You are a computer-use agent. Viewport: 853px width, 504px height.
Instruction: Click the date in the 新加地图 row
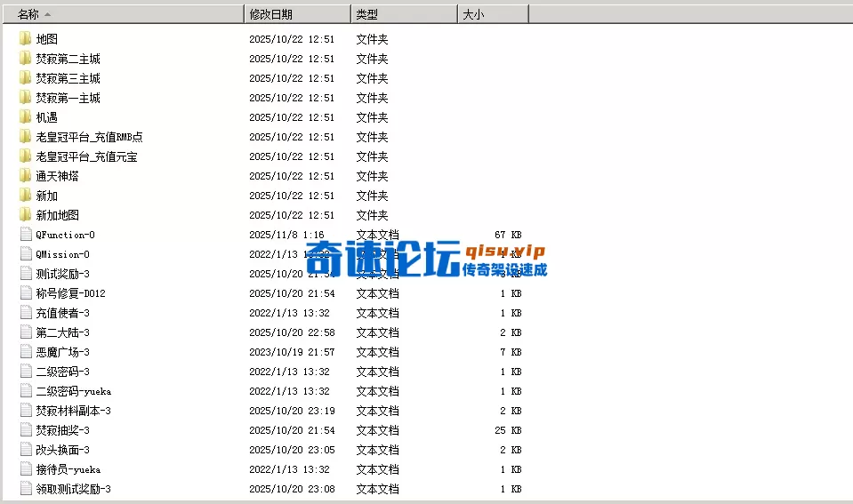[x=292, y=215]
